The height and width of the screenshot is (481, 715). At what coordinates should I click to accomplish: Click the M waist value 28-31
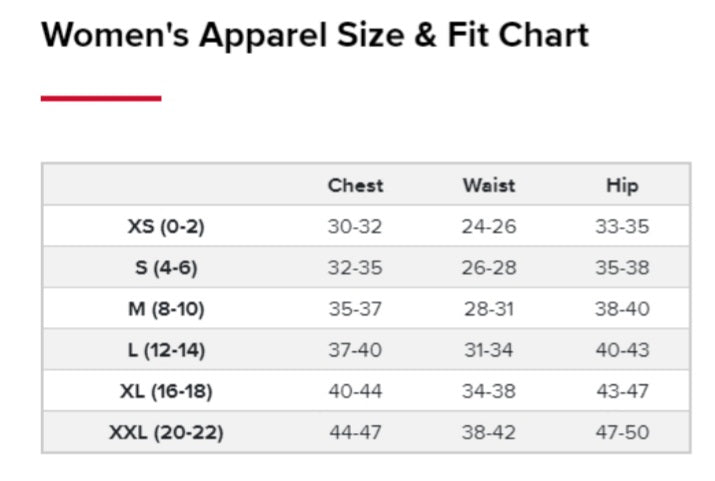coord(489,309)
